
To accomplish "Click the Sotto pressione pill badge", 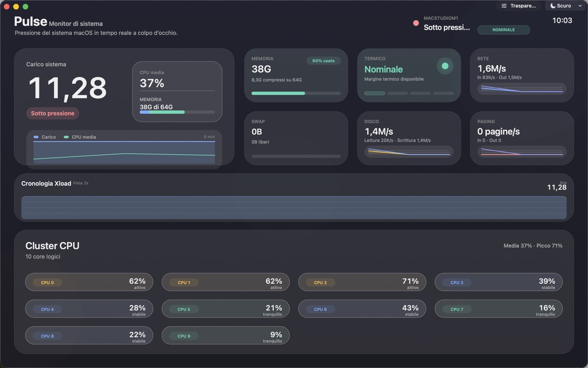I will tap(52, 113).
